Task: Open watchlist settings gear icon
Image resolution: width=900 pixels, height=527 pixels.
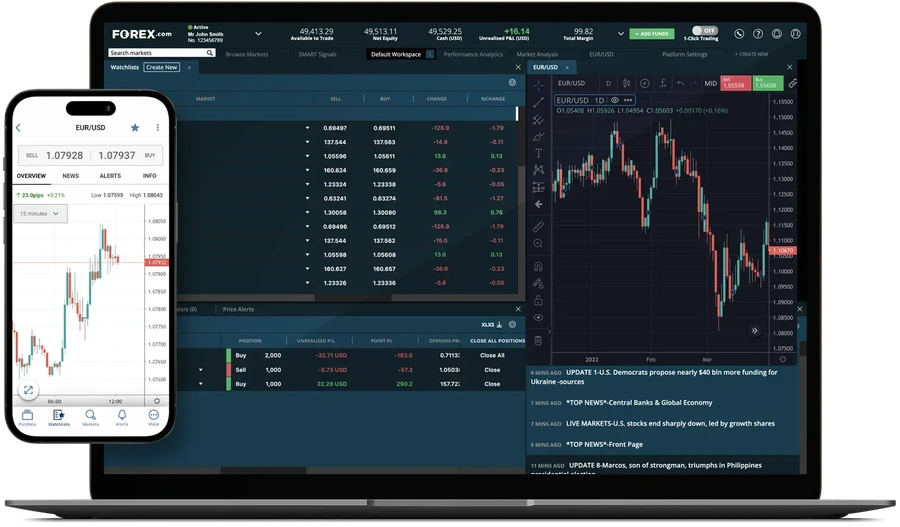Action: click(512, 83)
